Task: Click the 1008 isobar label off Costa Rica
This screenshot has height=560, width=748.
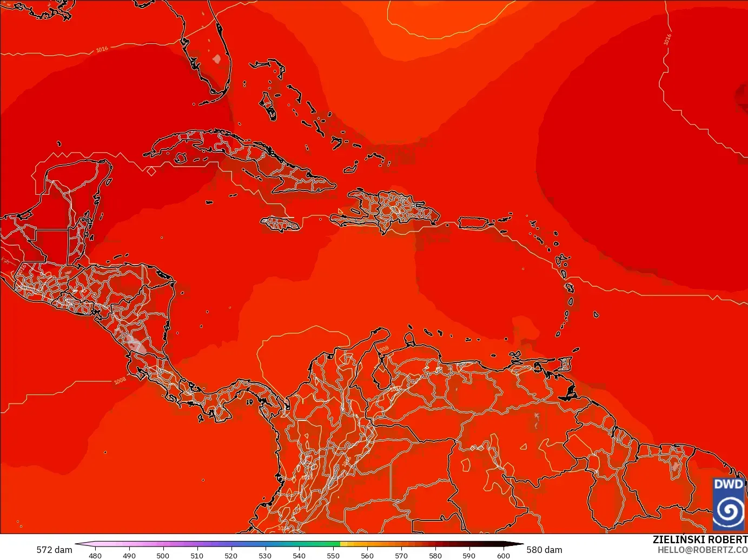Action: 120,380
